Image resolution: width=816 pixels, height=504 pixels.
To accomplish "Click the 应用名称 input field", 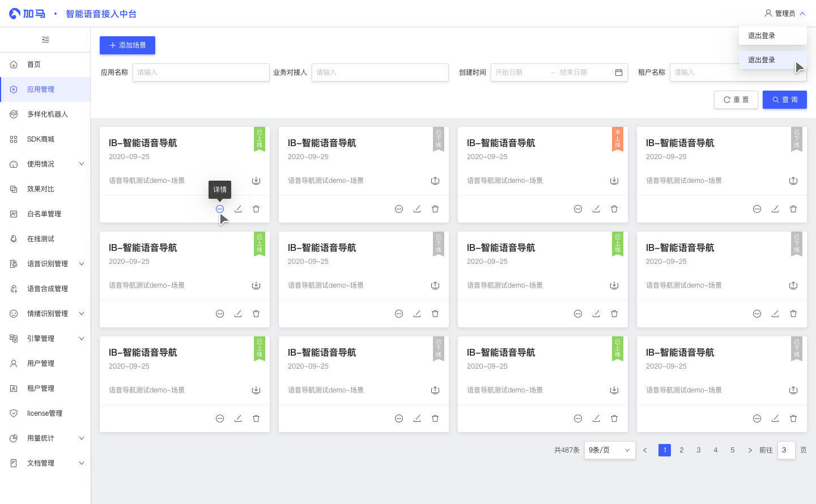I will coord(201,72).
